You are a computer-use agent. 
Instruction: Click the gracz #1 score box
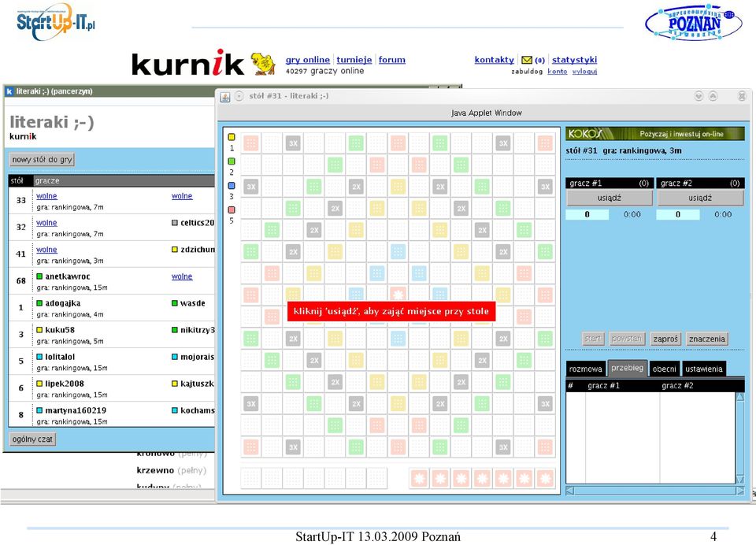[587, 215]
